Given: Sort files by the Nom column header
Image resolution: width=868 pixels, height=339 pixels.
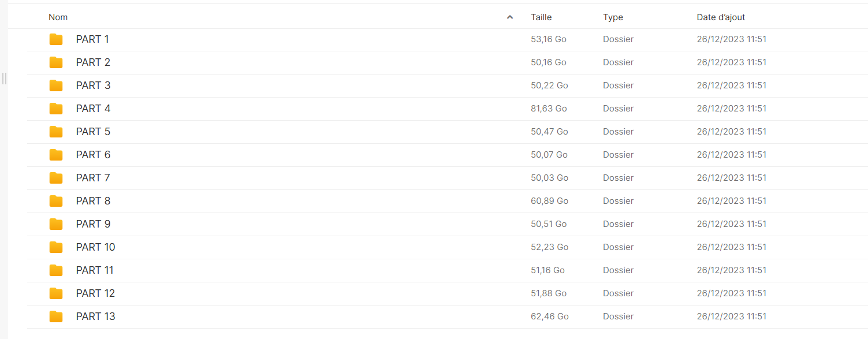Looking at the screenshot, I should (x=58, y=17).
